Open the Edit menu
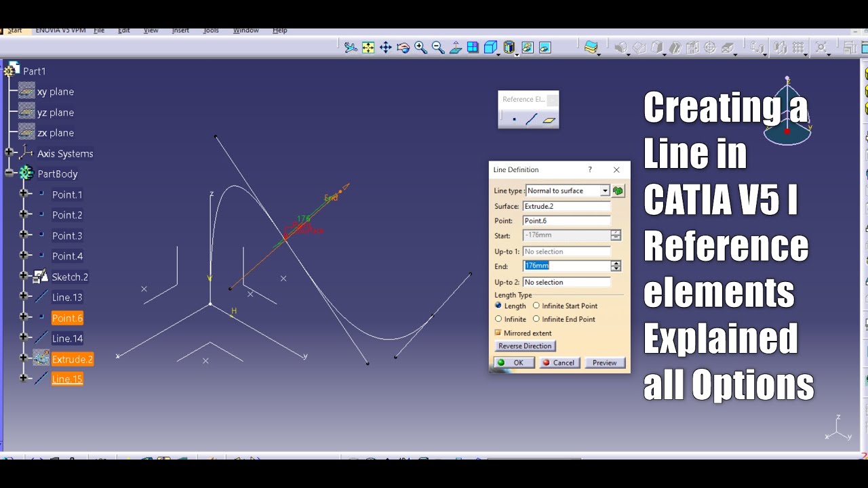Viewport: 868px width, 488px height. [x=124, y=30]
